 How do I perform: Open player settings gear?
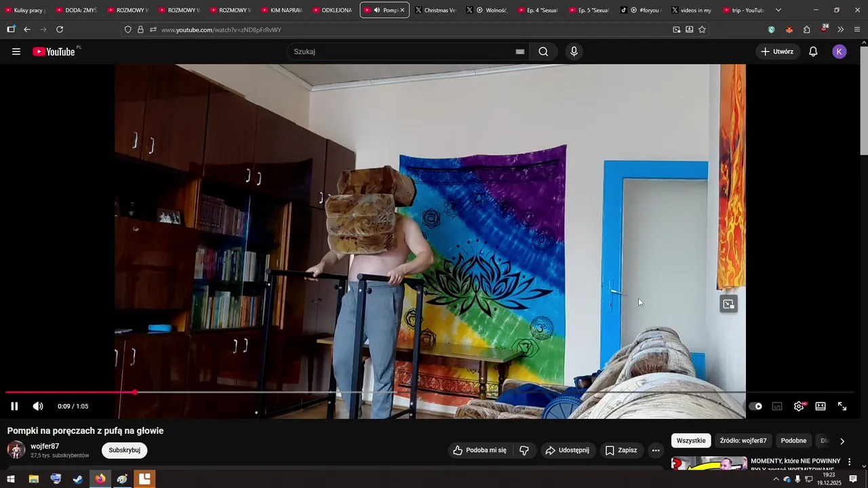(x=799, y=406)
